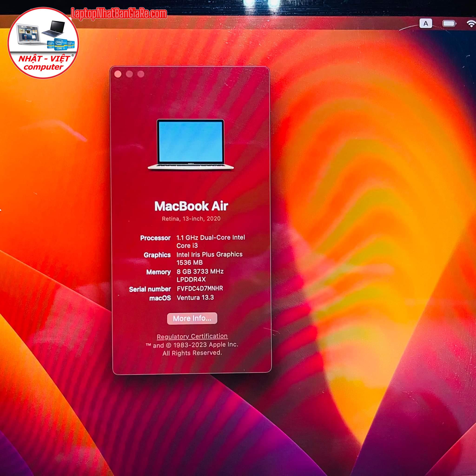476x476 pixels.
Task: Open the input source "A" menu
Action: coord(426,24)
